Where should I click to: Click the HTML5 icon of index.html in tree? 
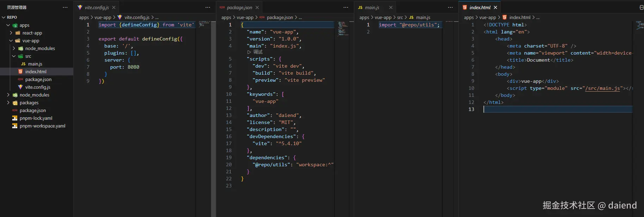pyautogui.click(x=20, y=72)
